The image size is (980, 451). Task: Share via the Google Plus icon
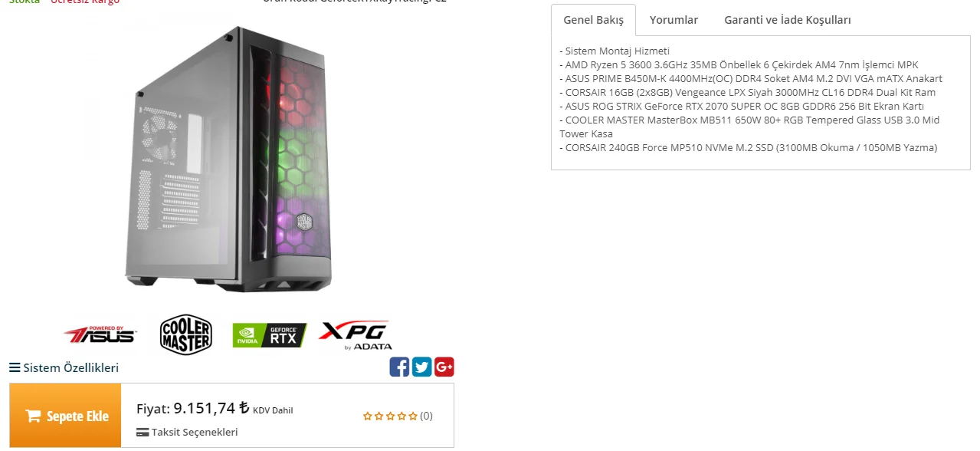tap(444, 367)
